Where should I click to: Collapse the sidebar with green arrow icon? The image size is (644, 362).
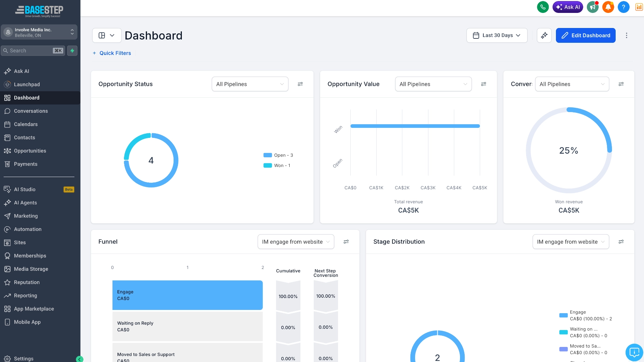click(80, 359)
